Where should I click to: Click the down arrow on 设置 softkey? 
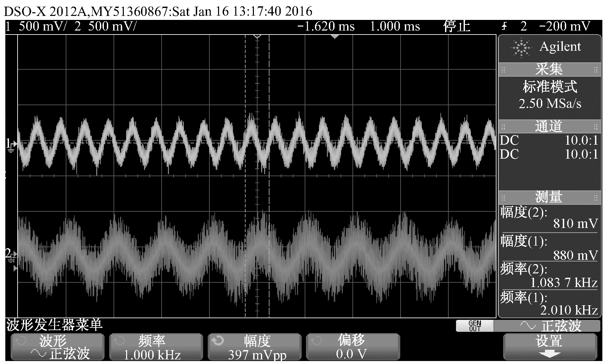[549, 354]
